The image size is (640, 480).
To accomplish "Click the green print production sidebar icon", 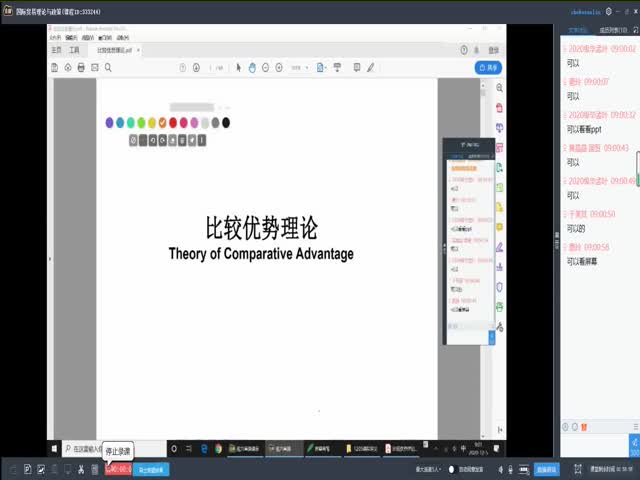I will click(x=500, y=307).
